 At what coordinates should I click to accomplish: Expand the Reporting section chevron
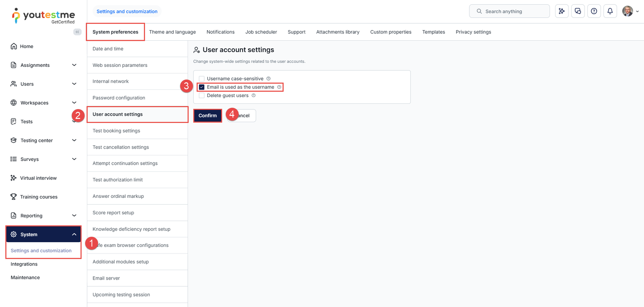74,216
